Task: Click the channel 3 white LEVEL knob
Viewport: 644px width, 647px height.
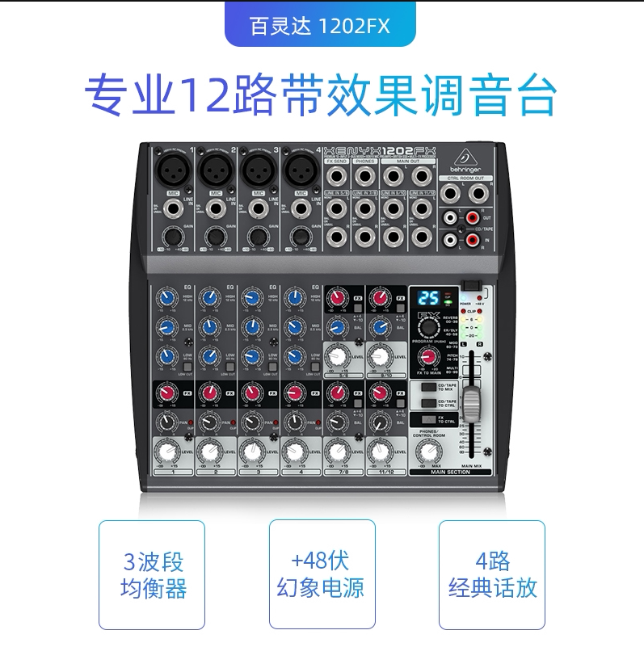Action: click(252, 452)
